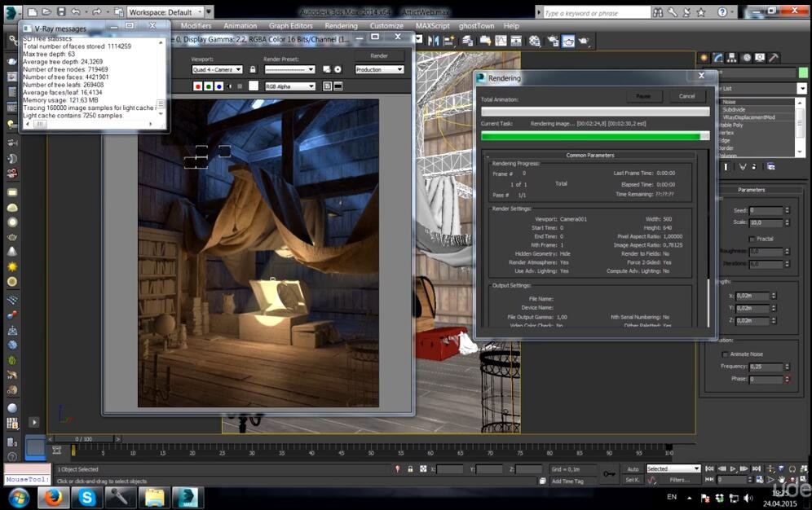The height and width of the screenshot is (510, 812).
Task: Collapse the Common Parameters rollout
Action: [589, 155]
